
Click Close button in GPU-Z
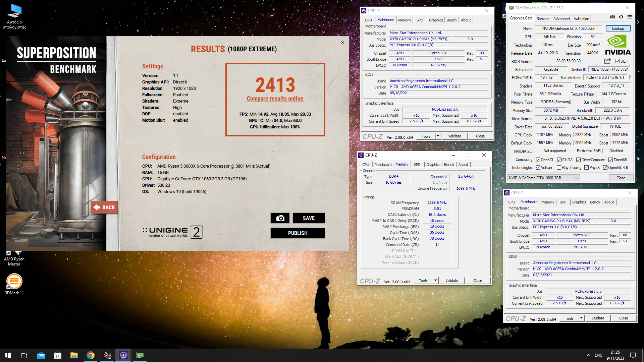(x=621, y=178)
